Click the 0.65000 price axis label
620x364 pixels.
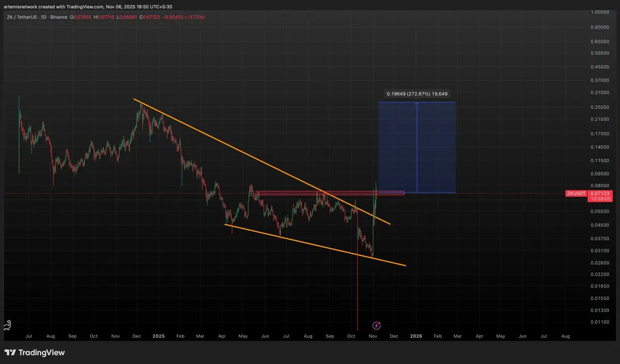pos(600,41)
